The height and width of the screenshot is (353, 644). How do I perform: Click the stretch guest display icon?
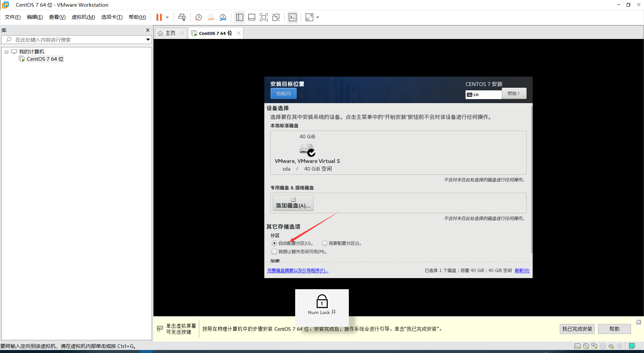(x=309, y=17)
